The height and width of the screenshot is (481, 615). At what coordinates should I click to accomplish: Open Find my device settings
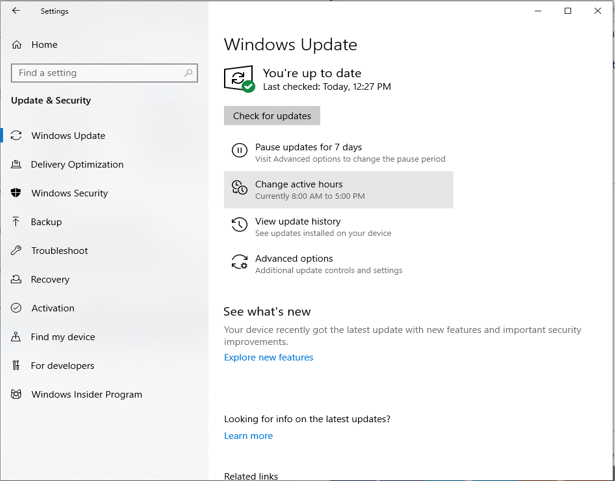point(63,337)
